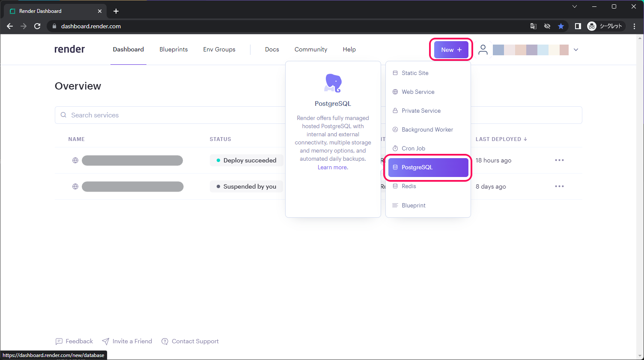The width and height of the screenshot is (644, 360).
Task: Click the globe icon of the Suspended service
Action: tap(75, 186)
